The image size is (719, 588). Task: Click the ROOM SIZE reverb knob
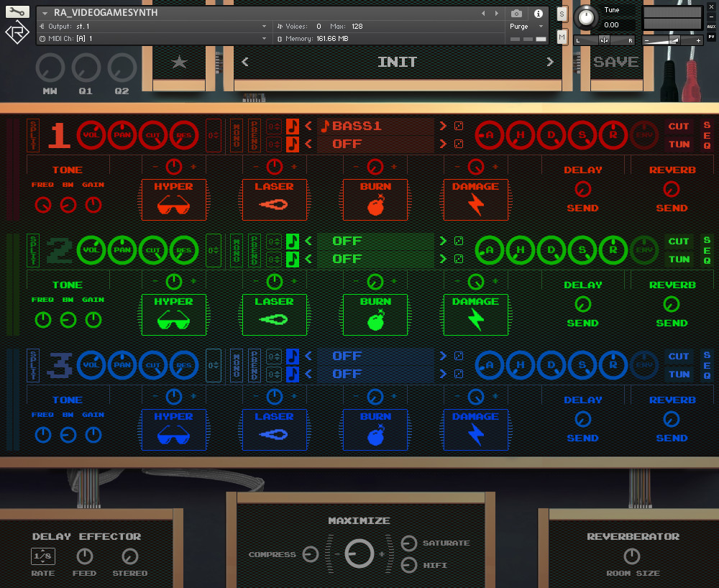pos(632,556)
